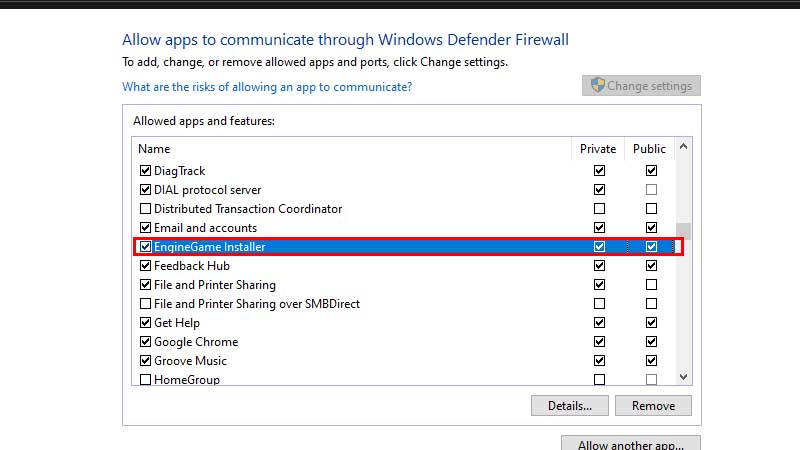Image resolution: width=800 pixels, height=450 pixels.
Task: Uncheck Get Help name checkbox
Action: click(x=145, y=322)
